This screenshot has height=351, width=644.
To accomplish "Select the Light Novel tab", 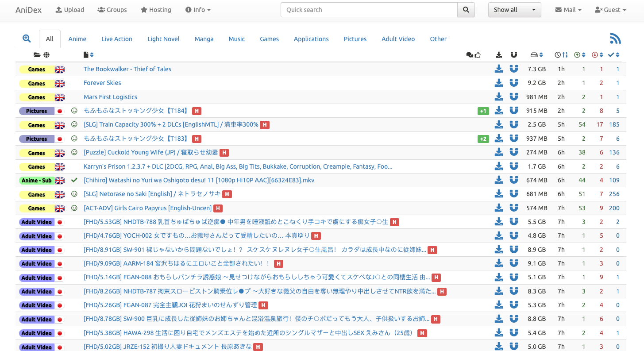I will click(163, 39).
